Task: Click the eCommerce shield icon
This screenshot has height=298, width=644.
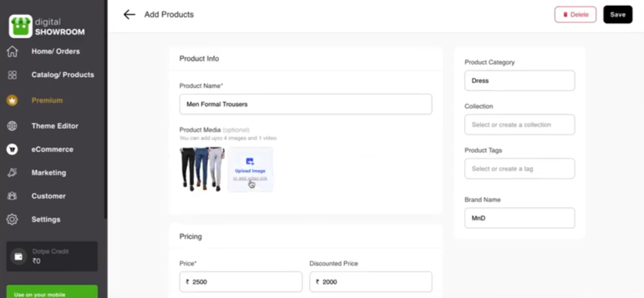Action: tap(12, 149)
